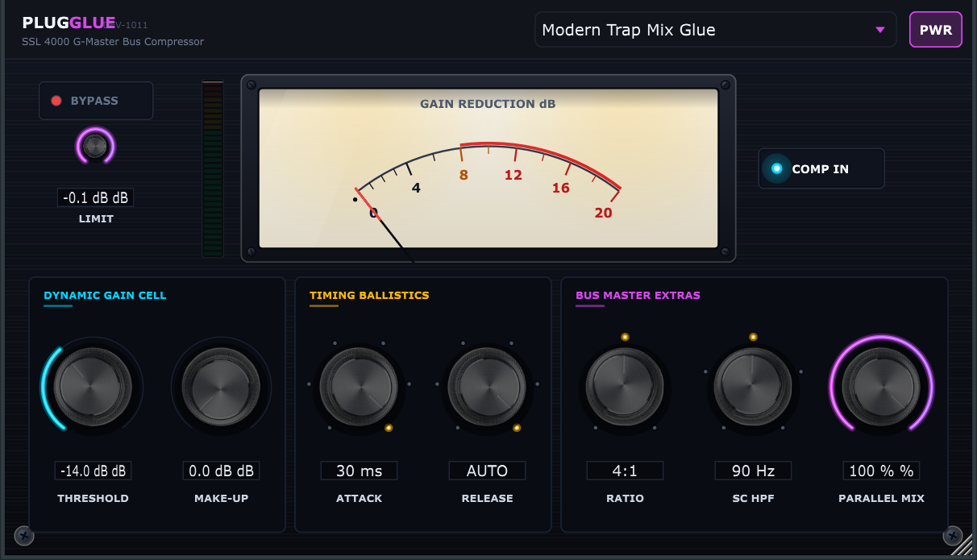This screenshot has width=977, height=560.
Task: Click the PWR power button
Action: pos(936,30)
